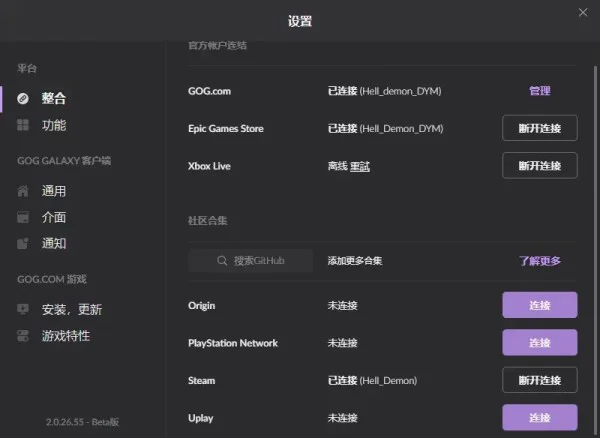Click the 通知 notification icon
600x438 pixels.
[23, 243]
